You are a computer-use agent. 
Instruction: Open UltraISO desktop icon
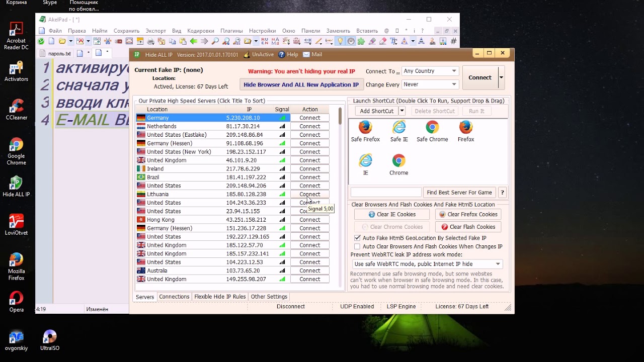pyautogui.click(x=50, y=340)
